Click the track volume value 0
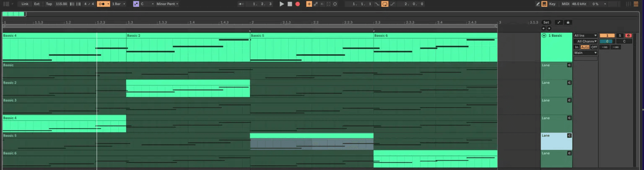The height and width of the screenshot is (170, 644). pyautogui.click(x=607, y=41)
